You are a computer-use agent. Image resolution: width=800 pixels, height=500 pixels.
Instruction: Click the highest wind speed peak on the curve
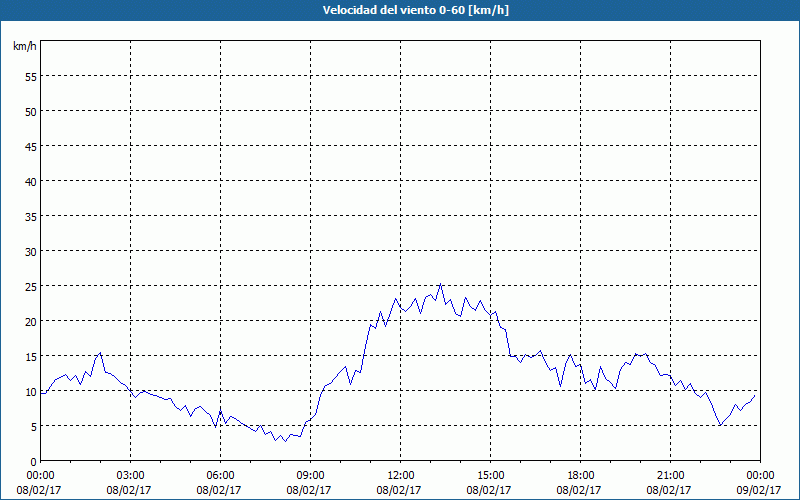[x=440, y=285]
